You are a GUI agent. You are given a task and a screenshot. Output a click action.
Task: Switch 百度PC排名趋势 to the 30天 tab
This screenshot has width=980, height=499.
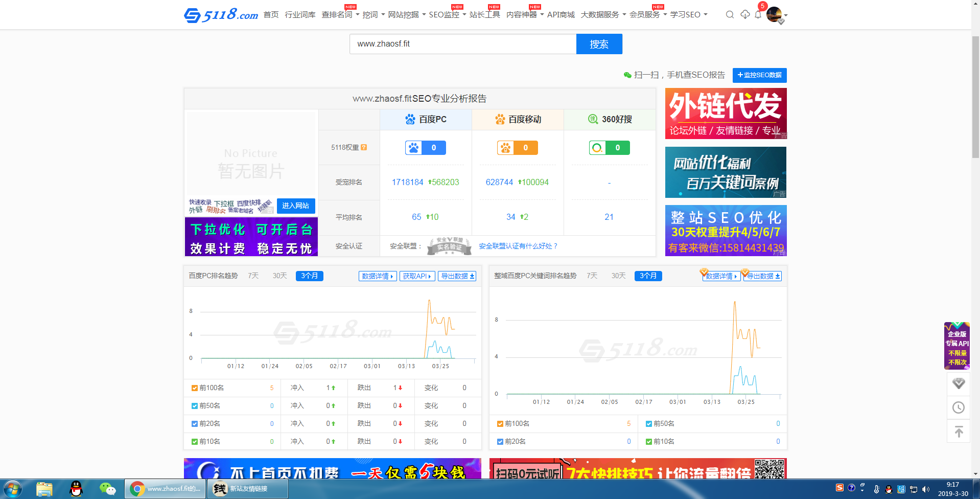[x=279, y=276]
